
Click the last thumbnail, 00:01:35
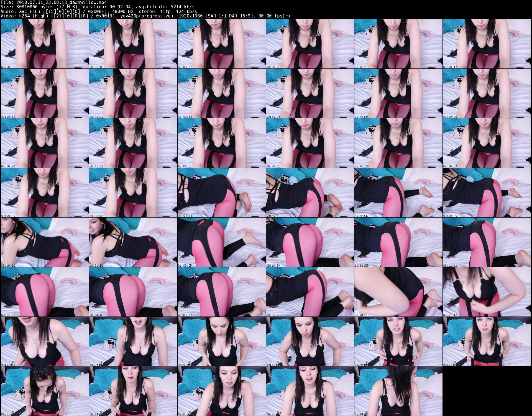coord(398,391)
